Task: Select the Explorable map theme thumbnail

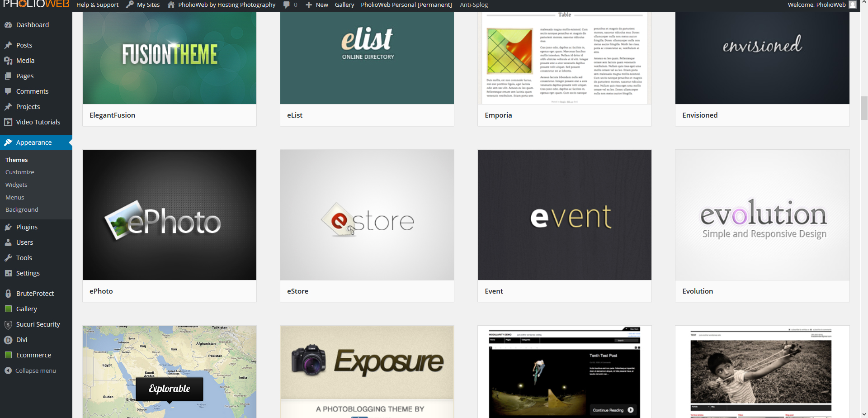Action: (x=170, y=372)
